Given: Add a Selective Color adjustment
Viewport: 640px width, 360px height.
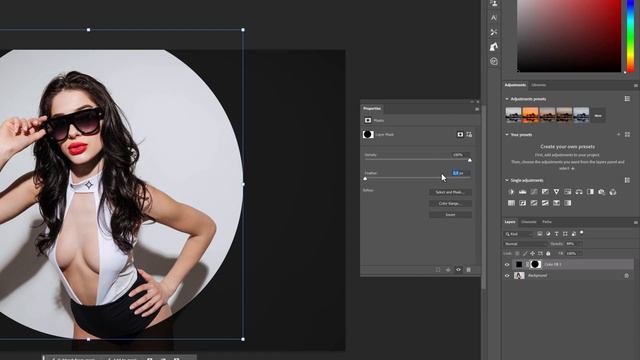Looking at the screenshot, I should [x=556, y=203].
